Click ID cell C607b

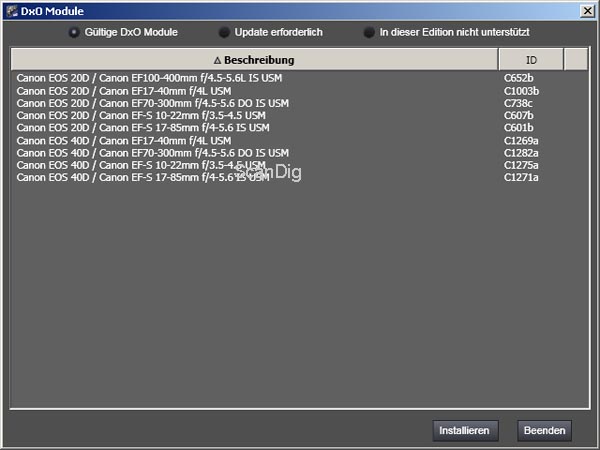[518, 116]
